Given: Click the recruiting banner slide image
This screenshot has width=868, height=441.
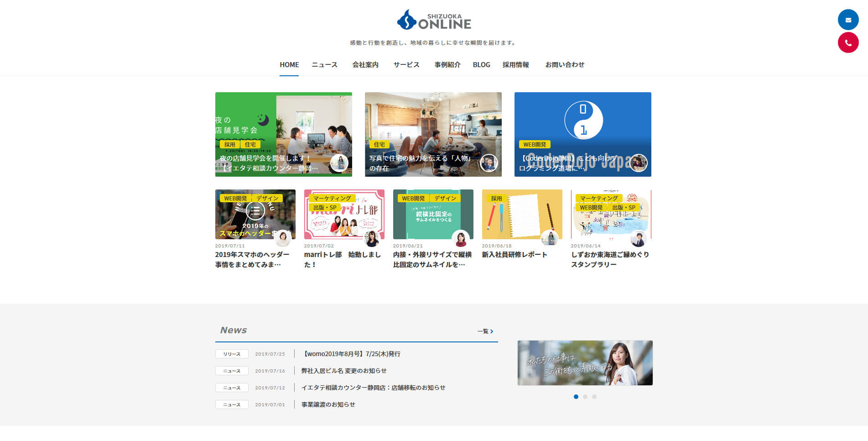Looking at the screenshot, I should (x=585, y=363).
